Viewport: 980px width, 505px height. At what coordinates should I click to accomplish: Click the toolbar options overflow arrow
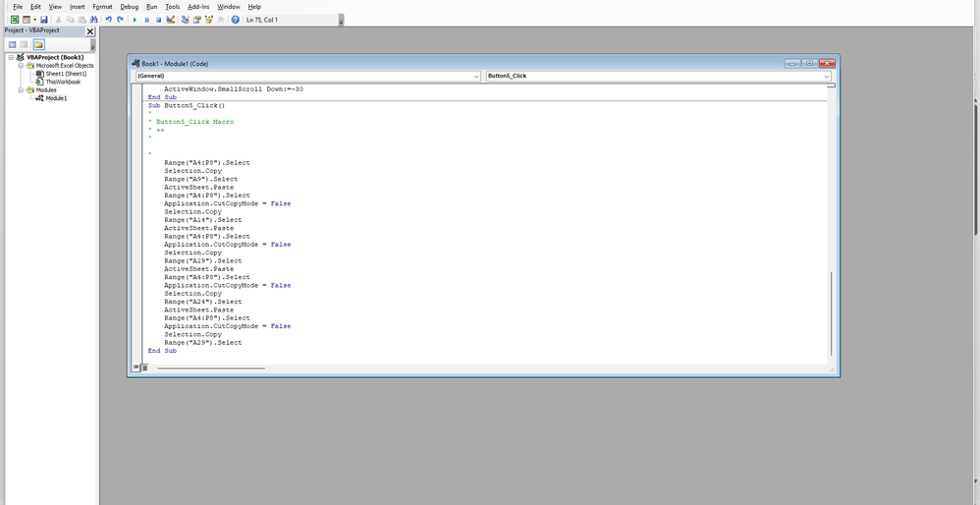pos(342,21)
